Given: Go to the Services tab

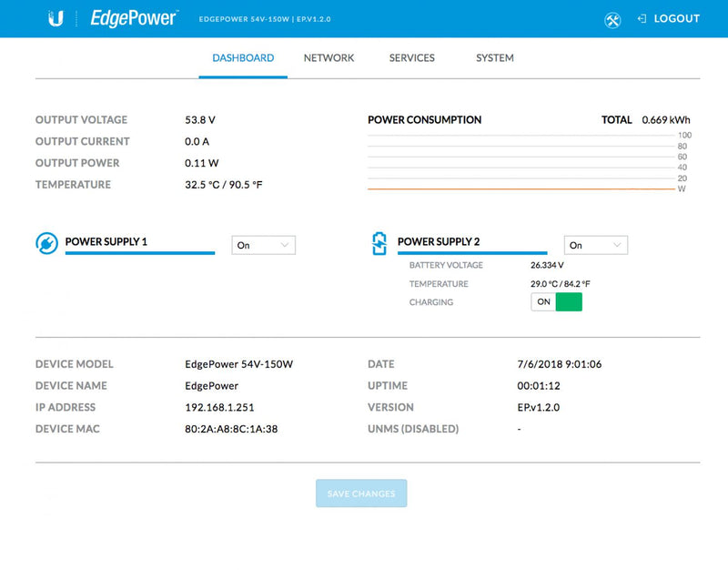Looking at the screenshot, I should tap(411, 58).
